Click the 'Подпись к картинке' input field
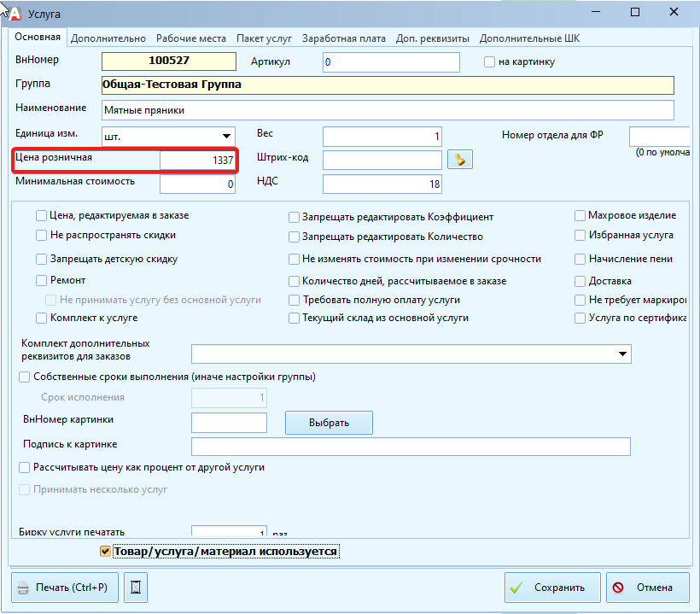700x614 pixels. click(x=411, y=447)
